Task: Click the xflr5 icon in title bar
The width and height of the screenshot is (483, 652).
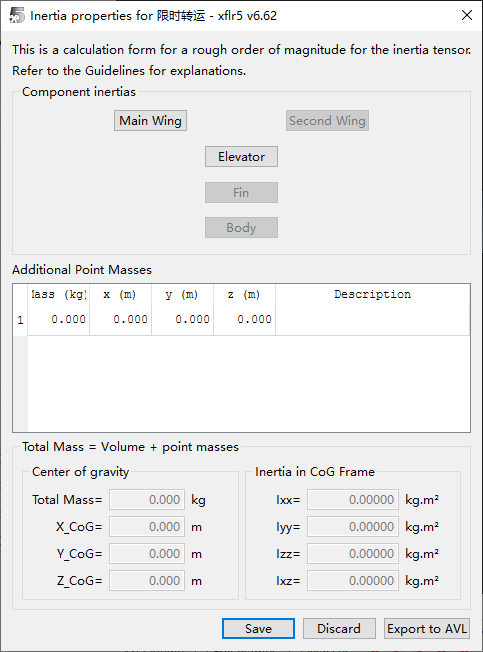Action: click(17, 15)
